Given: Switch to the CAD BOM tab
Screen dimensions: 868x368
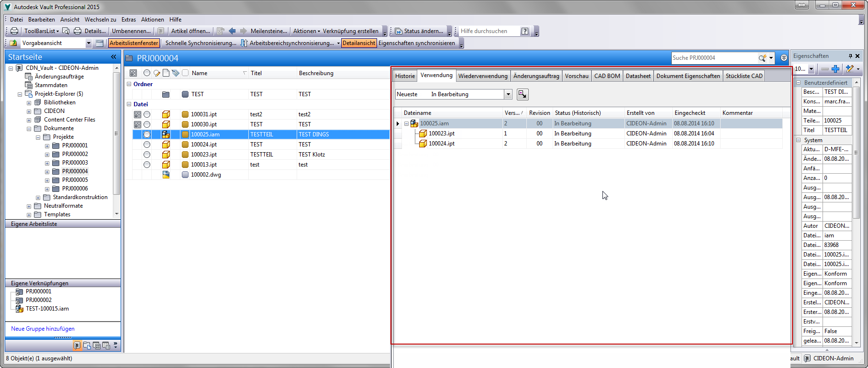Looking at the screenshot, I should (x=607, y=76).
